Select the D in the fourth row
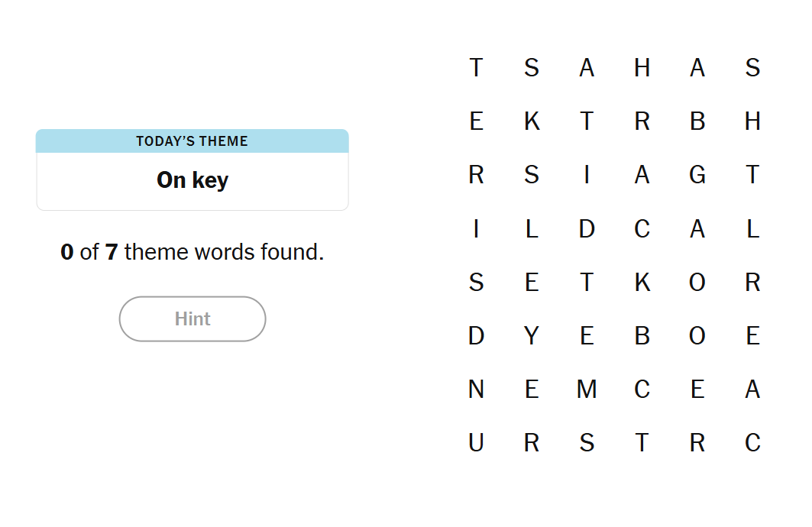Image resolution: width=812 pixels, height=527 pixels. click(x=587, y=228)
